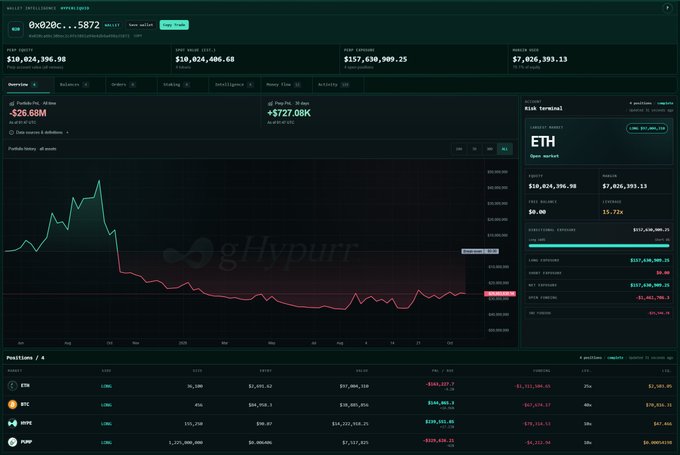
Task: Switch to the Staking tab
Action: [x=176, y=85]
